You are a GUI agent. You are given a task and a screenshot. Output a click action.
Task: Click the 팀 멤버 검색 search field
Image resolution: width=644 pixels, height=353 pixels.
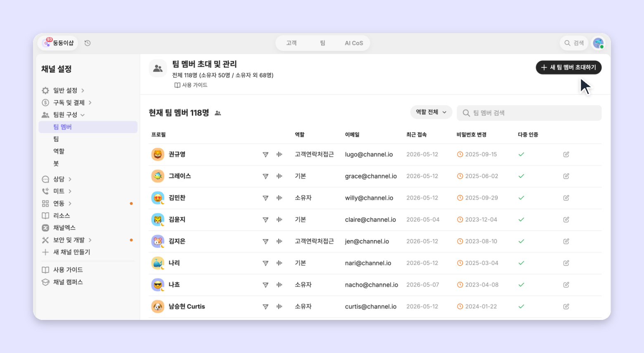click(529, 113)
